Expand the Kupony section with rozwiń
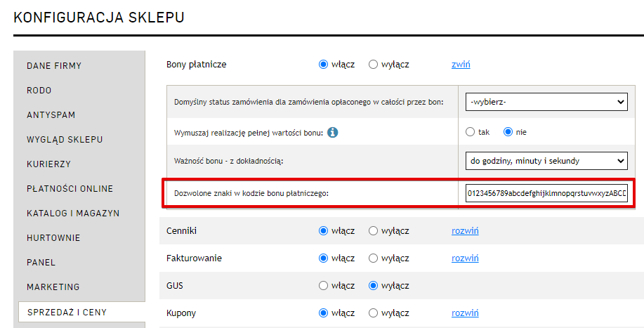This screenshot has height=328, width=644. coord(464,313)
